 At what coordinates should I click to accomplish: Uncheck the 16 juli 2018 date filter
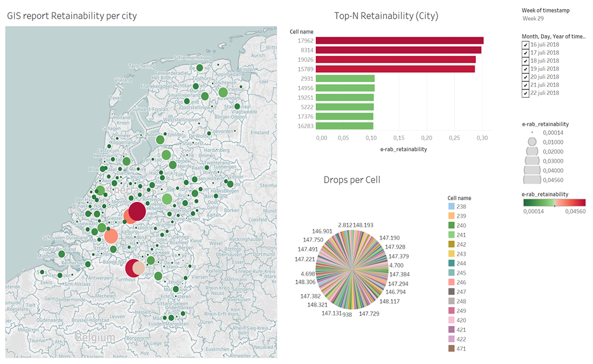click(x=525, y=44)
